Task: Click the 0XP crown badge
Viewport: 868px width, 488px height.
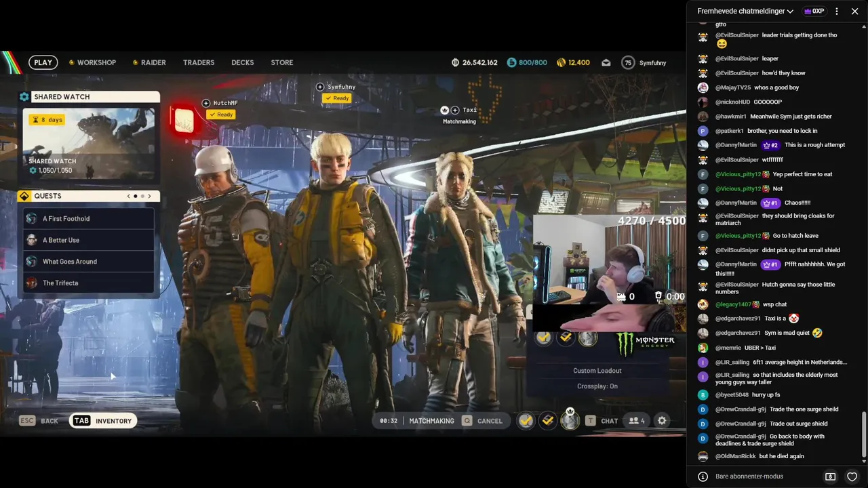Action: (x=814, y=12)
